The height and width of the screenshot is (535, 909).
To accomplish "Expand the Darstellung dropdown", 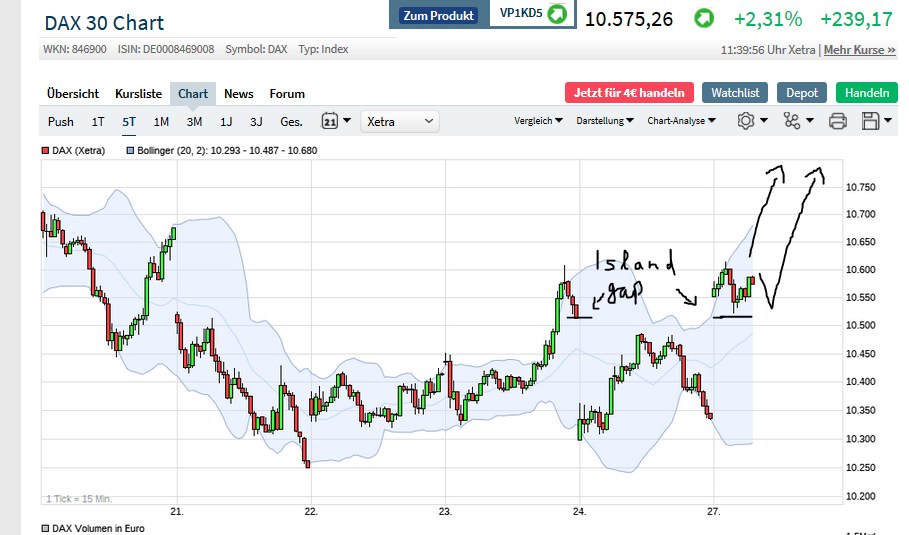I will tap(605, 121).
